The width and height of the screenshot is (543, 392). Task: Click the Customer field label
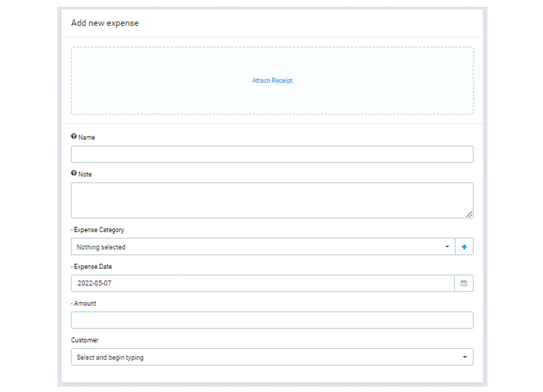click(x=84, y=340)
